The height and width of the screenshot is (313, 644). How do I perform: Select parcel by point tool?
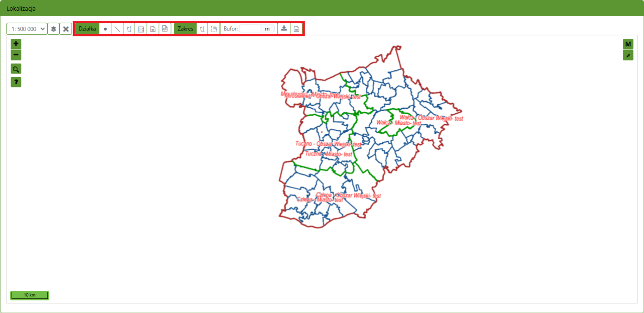coord(105,29)
